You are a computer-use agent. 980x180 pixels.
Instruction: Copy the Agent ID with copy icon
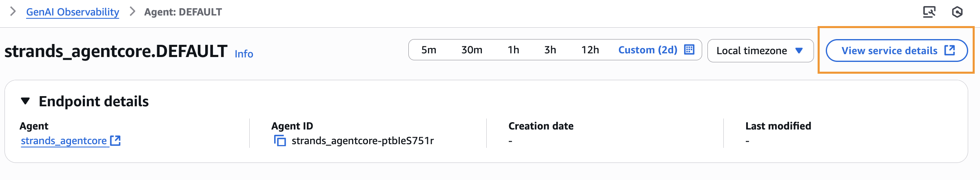(280, 141)
